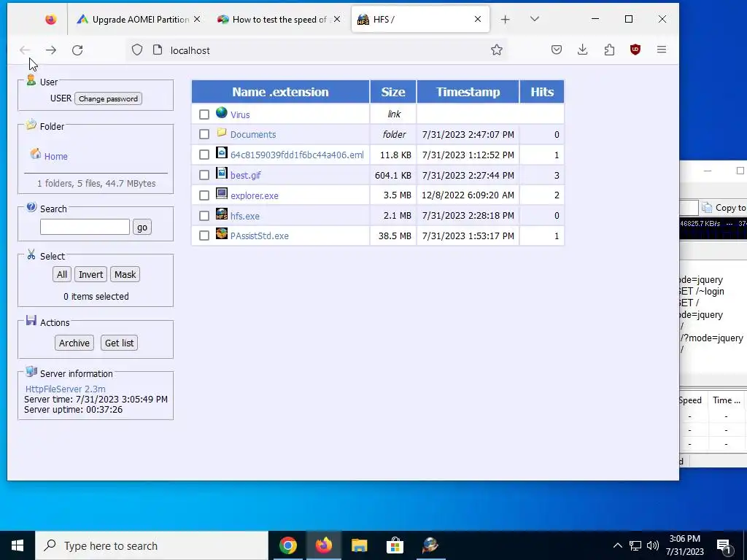Check the PAssistStd.exe checkbox
The width and height of the screenshot is (747, 560).
(x=204, y=236)
